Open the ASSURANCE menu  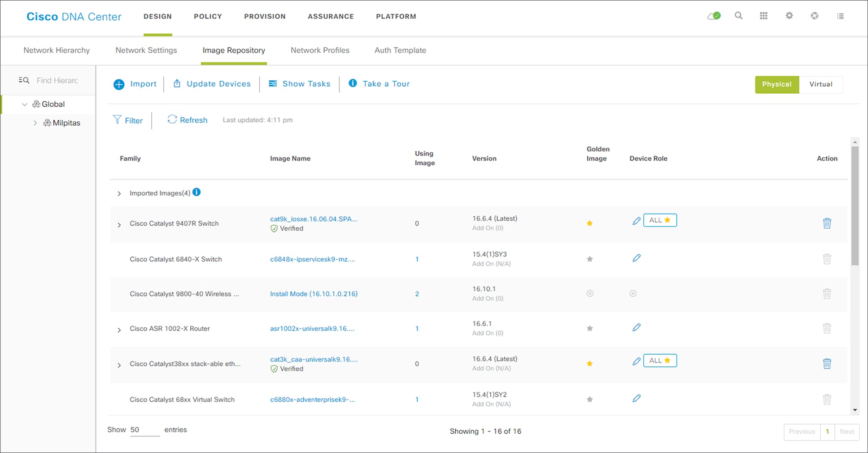331,16
